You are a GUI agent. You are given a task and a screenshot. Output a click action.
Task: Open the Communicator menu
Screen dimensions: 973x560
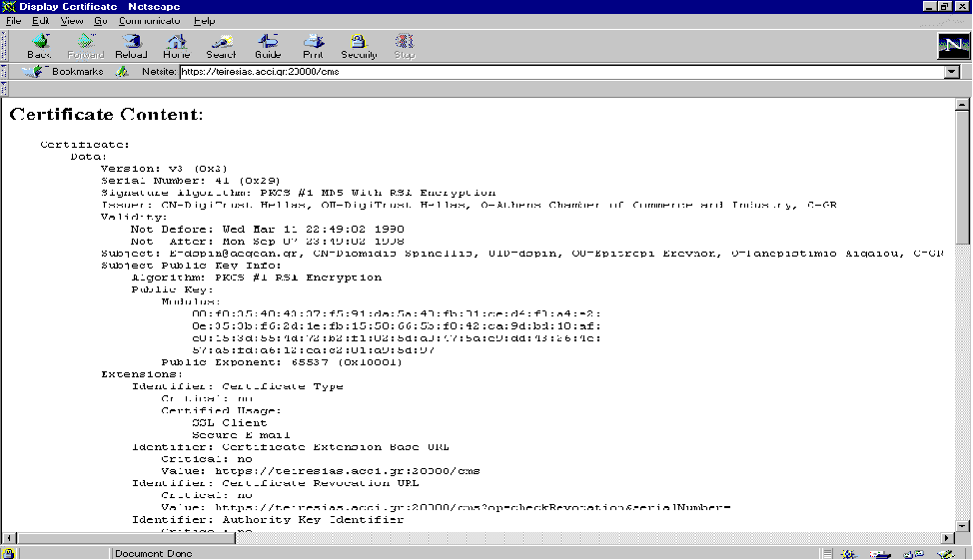149,21
